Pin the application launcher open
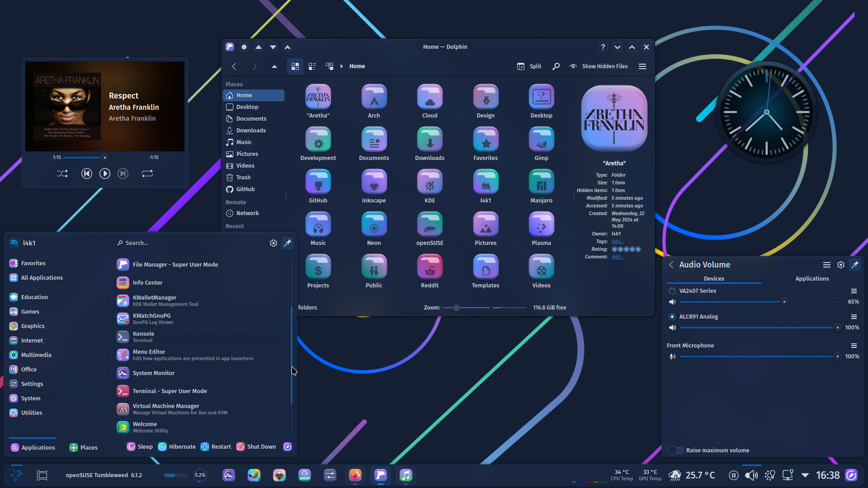The height and width of the screenshot is (488, 868). [288, 243]
